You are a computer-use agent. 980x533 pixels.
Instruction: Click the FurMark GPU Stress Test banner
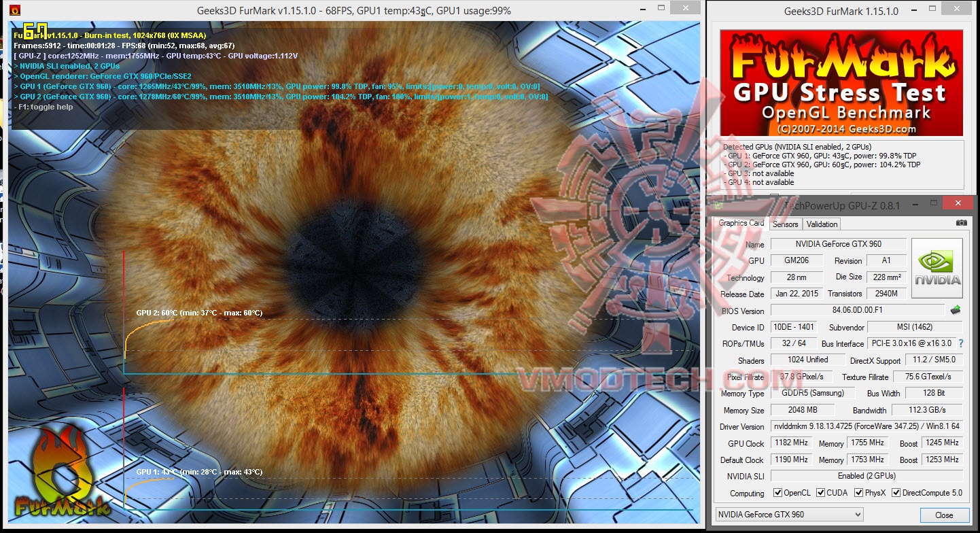point(841,82)
